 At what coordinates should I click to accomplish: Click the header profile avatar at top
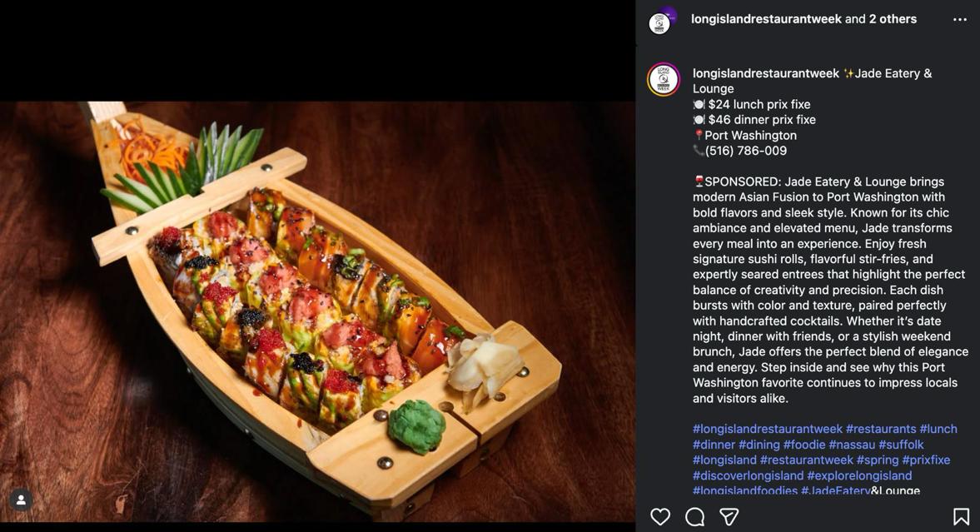click(x=661, y=21)
